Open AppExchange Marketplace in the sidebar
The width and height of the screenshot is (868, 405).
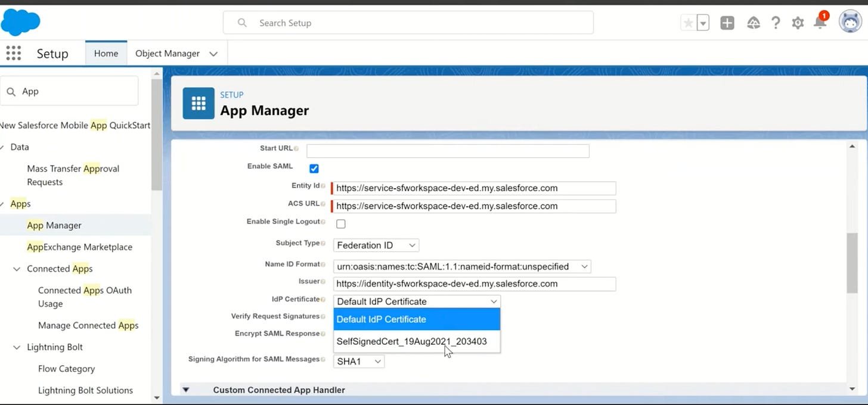tap(79, 247)
